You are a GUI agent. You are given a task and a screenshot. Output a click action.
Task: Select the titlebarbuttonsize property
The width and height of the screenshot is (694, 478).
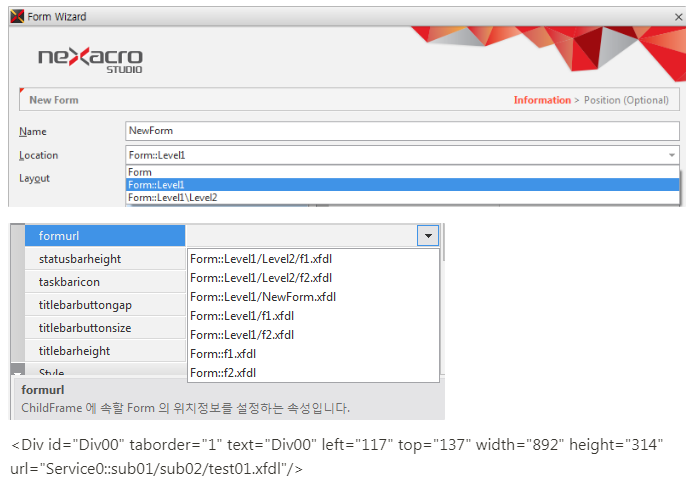104,328
